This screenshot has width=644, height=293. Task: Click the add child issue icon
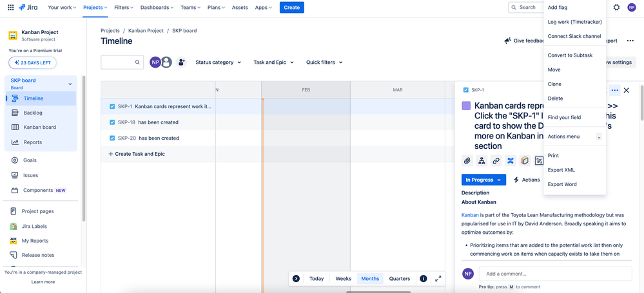[x=482, y=161]
